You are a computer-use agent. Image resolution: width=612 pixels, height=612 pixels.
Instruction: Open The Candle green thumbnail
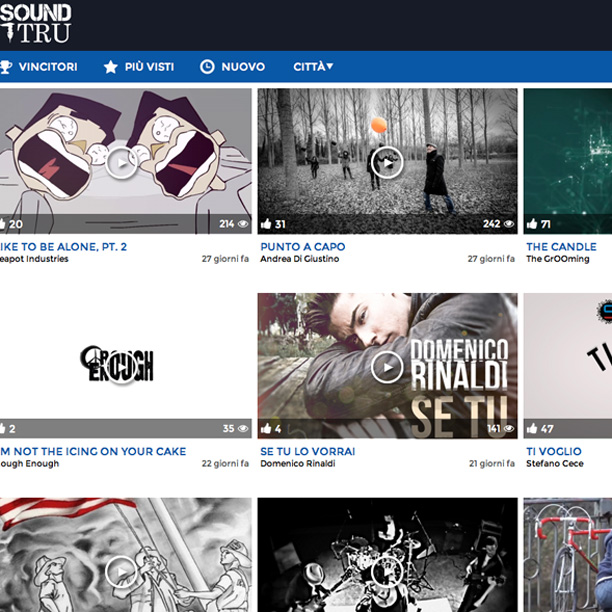click(x=568, y=161)
